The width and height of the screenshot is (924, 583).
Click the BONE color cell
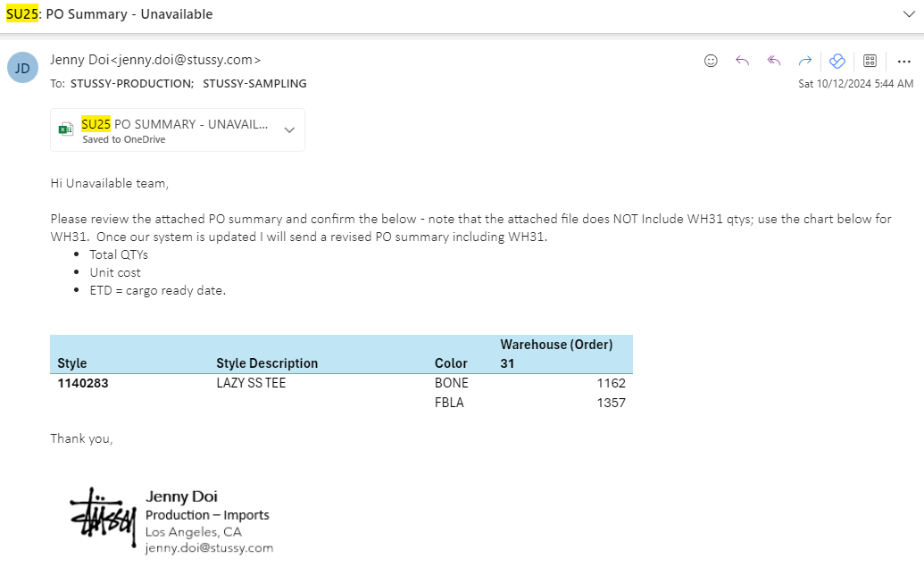tap(452, 383)
